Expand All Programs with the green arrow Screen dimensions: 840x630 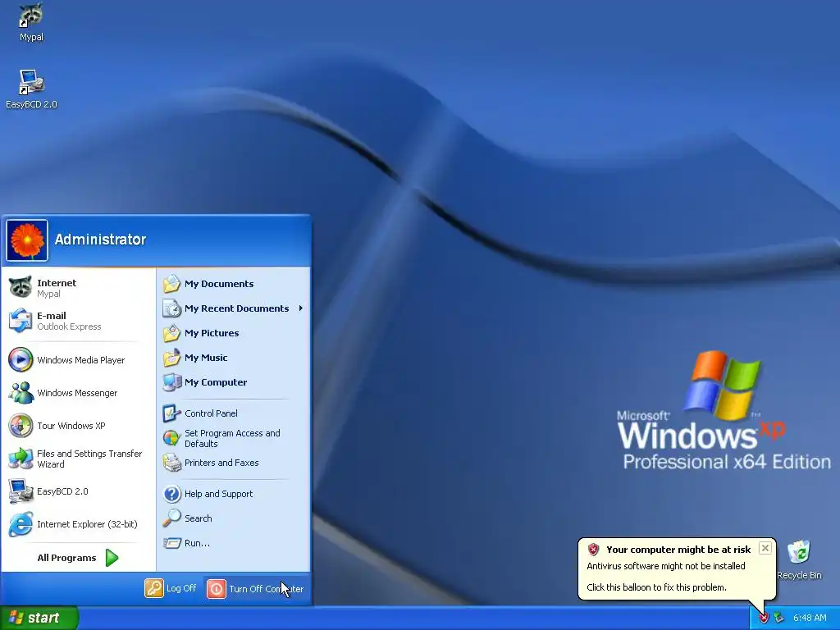(x=112, y=558)
